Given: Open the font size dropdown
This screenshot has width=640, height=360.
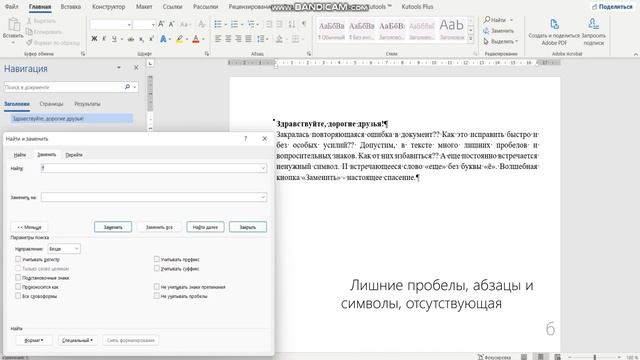Looking at the screenshot, I should click(153, 25).
